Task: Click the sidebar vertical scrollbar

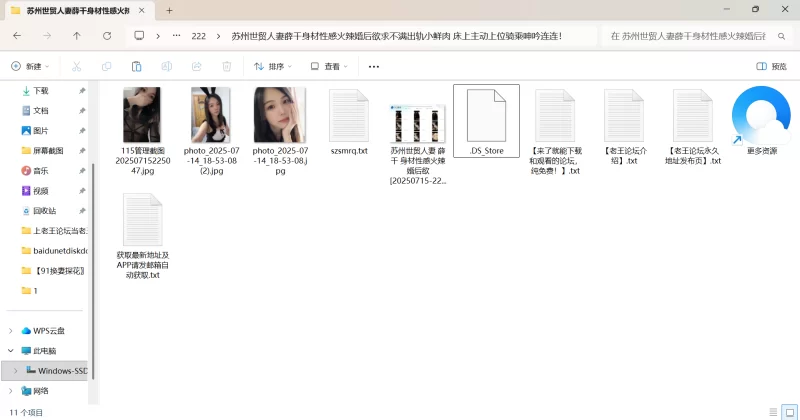Action: [x=93, y=270]
